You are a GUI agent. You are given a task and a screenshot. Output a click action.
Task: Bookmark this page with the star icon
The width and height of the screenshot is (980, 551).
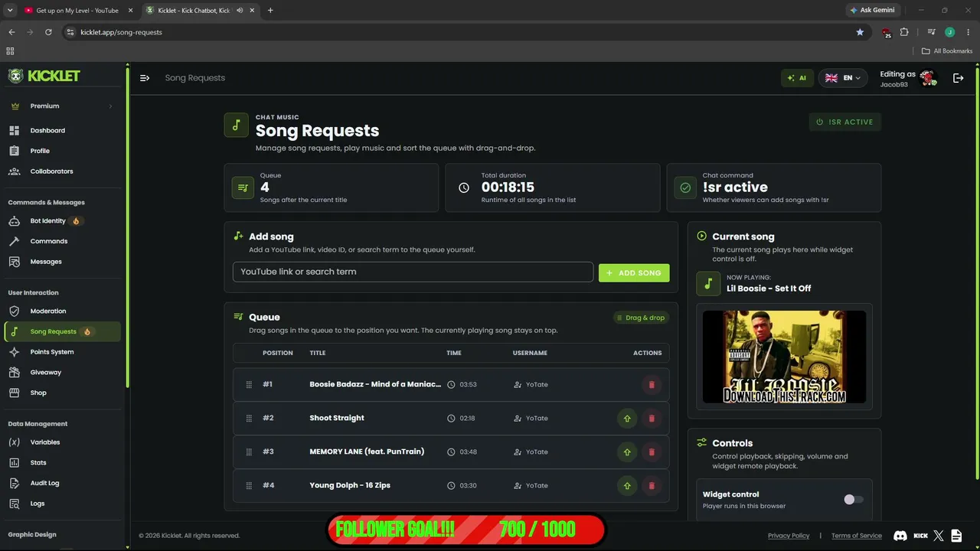pyautogui.click(x=860, y=32)
